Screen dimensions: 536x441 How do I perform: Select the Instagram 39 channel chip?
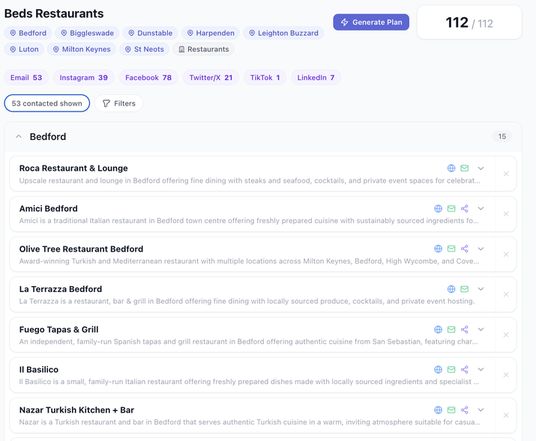point(83,78)
